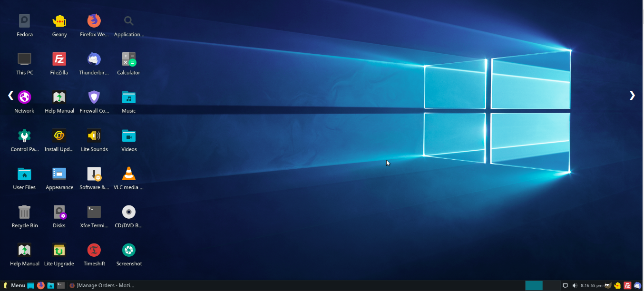This screenshot has width=644, height=291.
Task: Click the Geany teapot tray icon
Action: click(x=617, y=285)
